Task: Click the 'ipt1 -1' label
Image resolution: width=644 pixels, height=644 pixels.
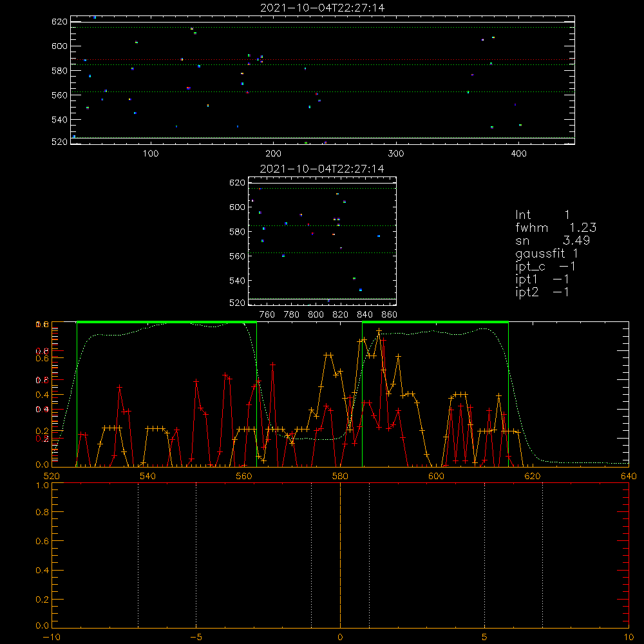Action: pos(542,279)
